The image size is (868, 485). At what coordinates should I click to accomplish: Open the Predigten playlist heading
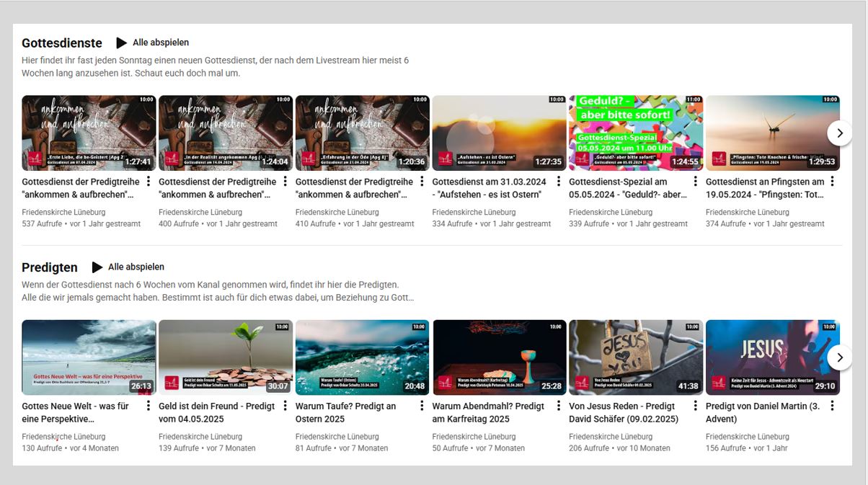50,267
